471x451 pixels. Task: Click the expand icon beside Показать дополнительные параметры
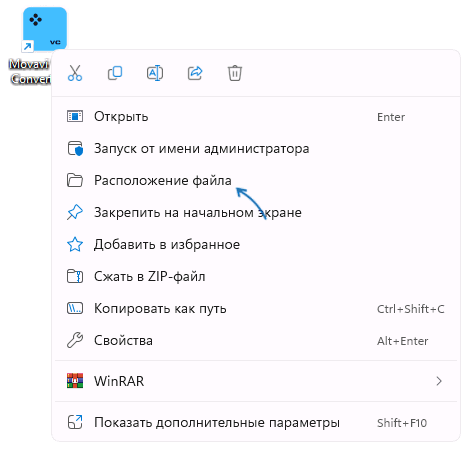tap(75, 422)
